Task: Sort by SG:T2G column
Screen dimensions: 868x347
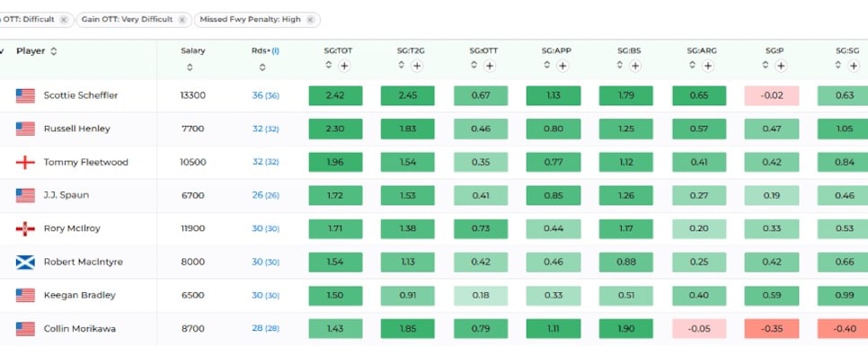Action: pos(402,66)
